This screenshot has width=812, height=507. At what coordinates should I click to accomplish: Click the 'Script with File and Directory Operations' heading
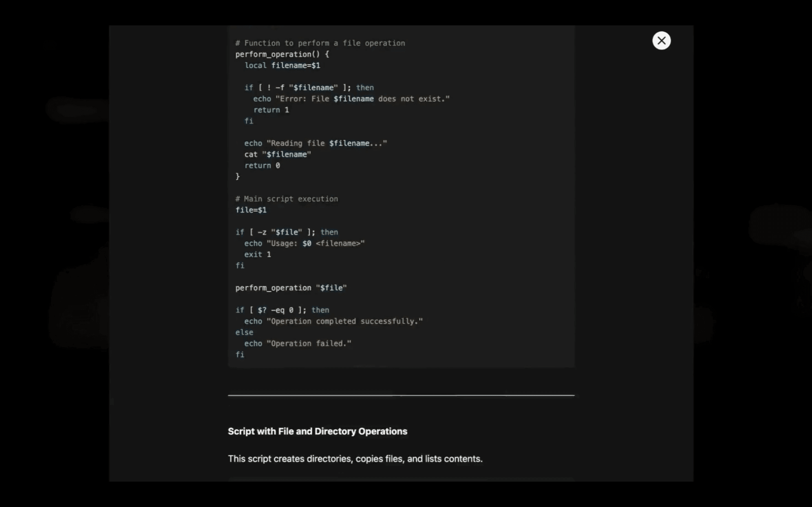click(x=317, y=431)
